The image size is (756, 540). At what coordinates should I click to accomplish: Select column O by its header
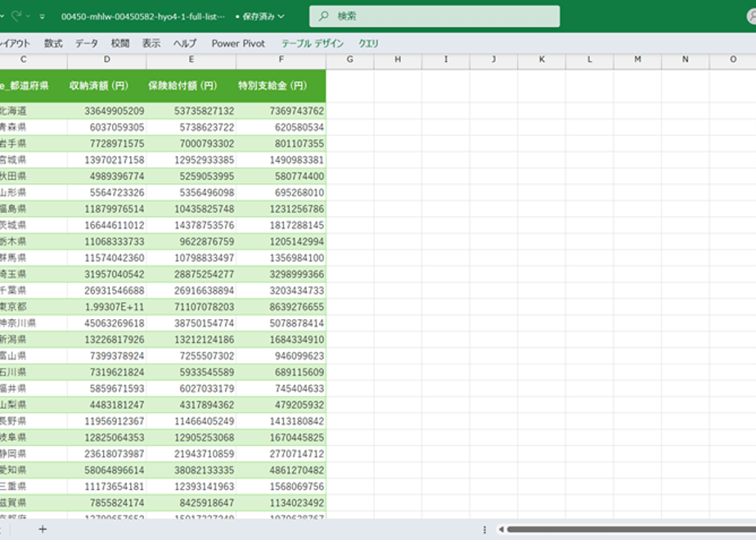pyautogui.click(x=733, y=59)
